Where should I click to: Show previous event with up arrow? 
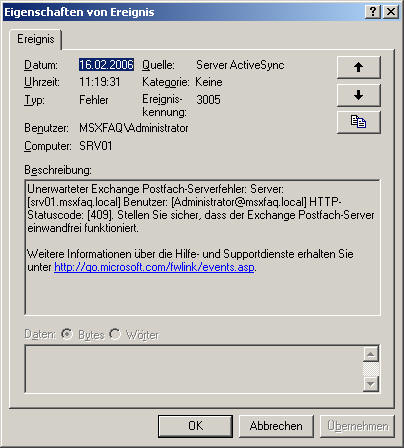(359, 67)
